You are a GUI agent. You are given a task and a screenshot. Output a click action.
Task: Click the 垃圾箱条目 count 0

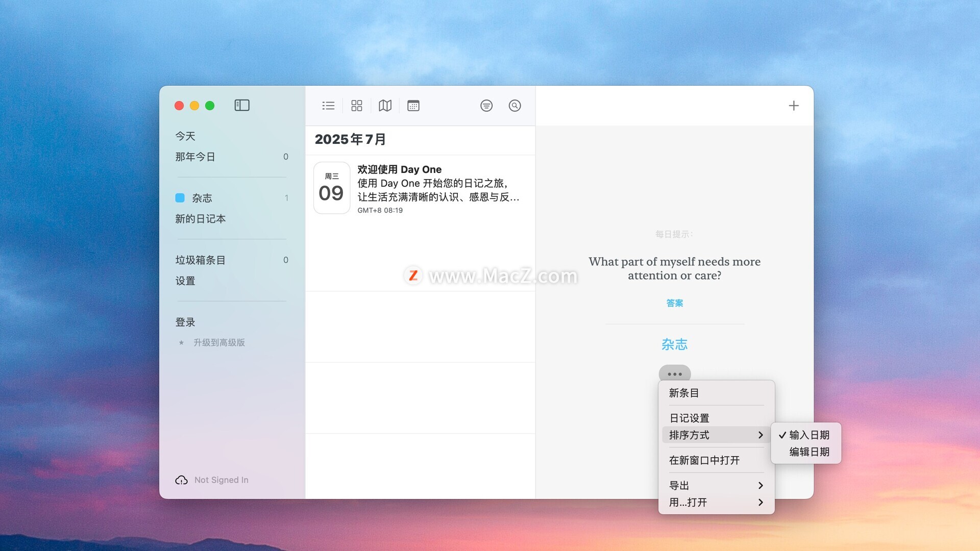pyautogui.click(x=286, y=260)
